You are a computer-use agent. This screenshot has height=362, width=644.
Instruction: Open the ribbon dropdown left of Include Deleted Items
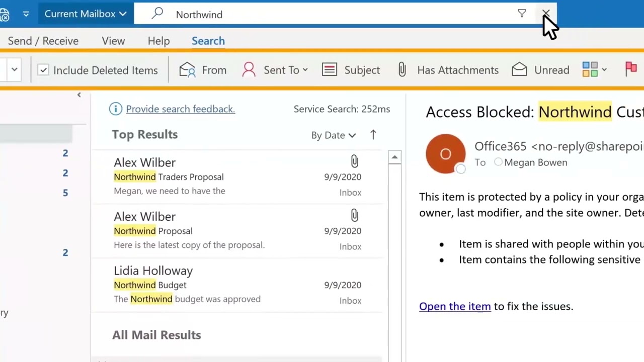click(x=15, y=69)
